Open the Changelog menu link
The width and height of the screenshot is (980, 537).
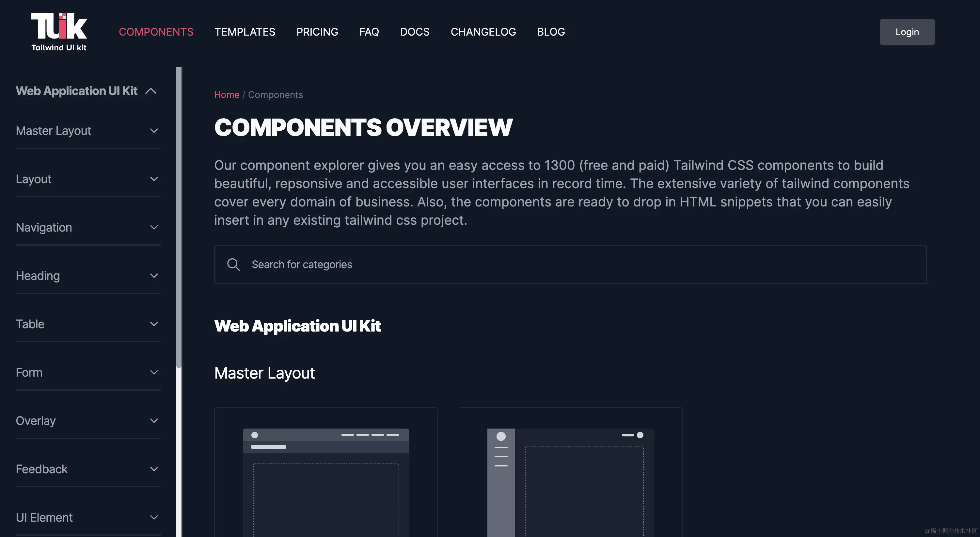coord(483,32)
